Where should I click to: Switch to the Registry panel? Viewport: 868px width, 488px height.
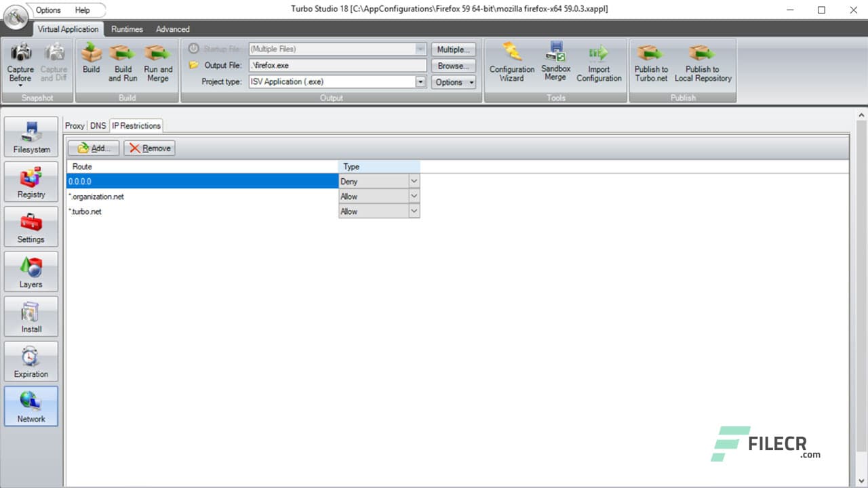pyautogui.click(x=31, y=181)
